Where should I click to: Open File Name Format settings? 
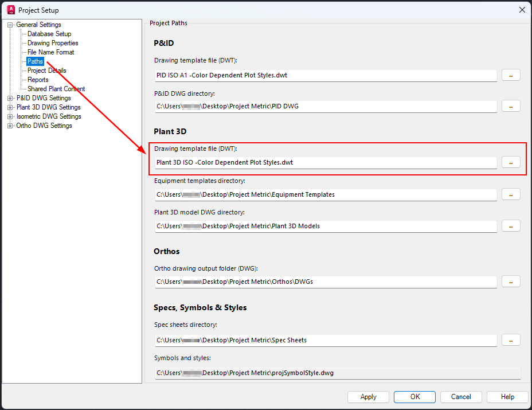[x=50, y=52]
